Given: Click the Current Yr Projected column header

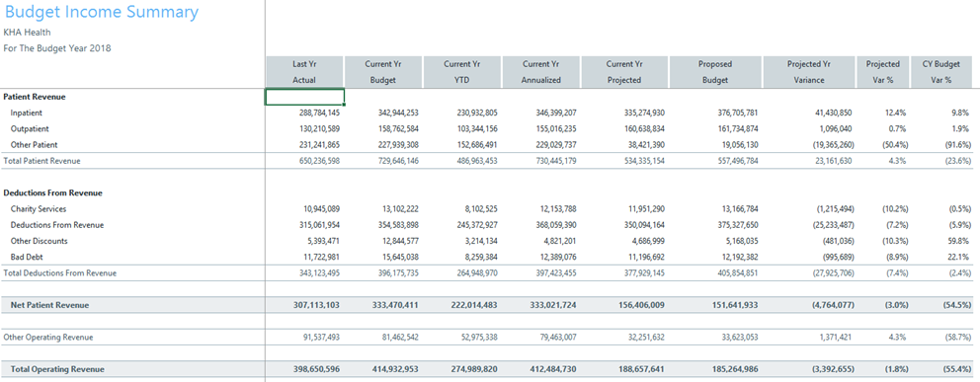Looking at the screenshot, I should 624,72.
